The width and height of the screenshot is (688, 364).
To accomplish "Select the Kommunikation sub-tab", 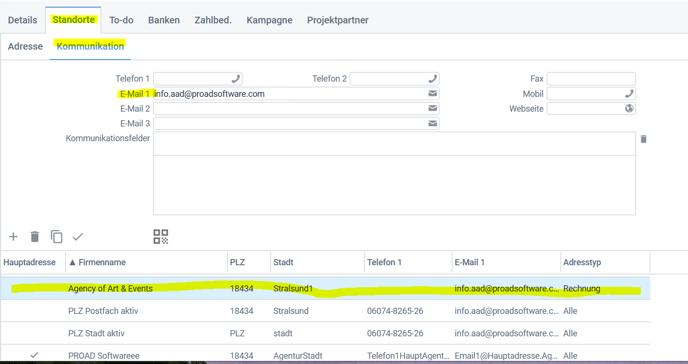I will pyautogui.click(x=90, y=46).
